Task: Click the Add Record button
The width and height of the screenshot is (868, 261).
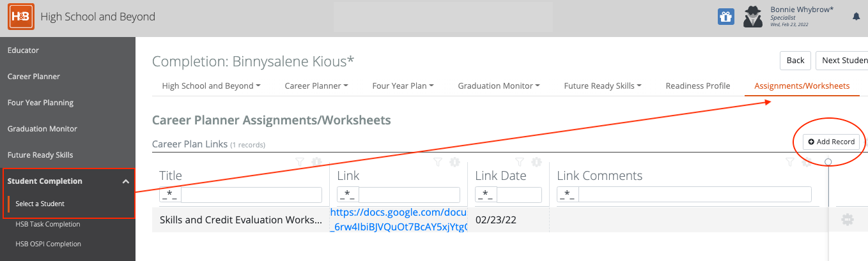Action: tap(832, 142)
